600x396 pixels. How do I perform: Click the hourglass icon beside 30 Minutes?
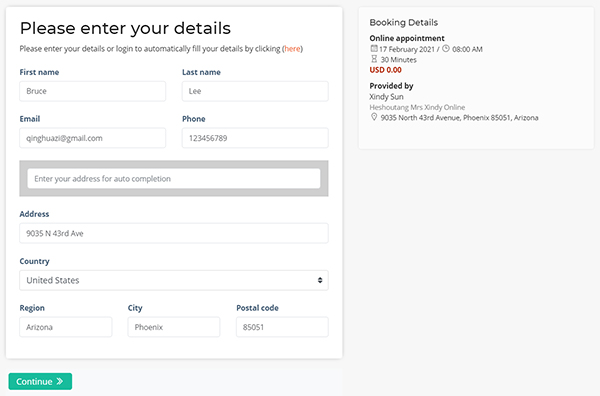click(x=374, y=59)
